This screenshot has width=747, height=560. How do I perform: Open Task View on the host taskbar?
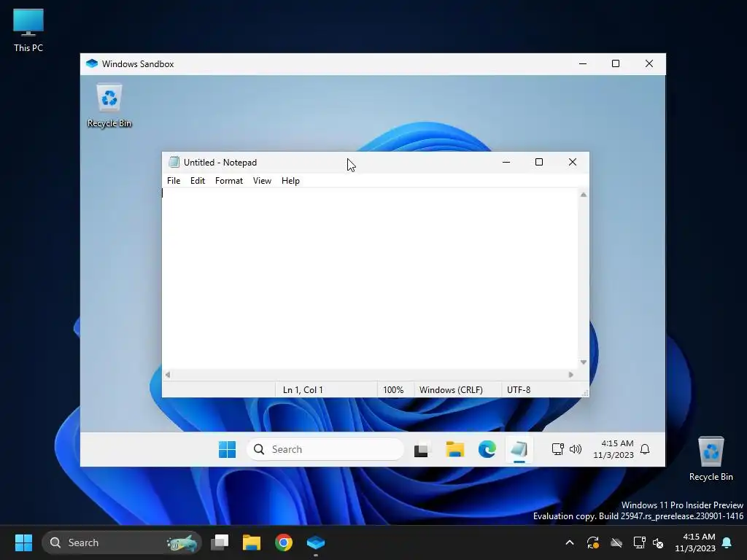point(220,542)
